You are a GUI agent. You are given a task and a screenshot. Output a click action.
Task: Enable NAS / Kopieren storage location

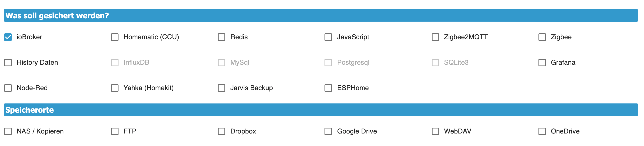point(8,131)
